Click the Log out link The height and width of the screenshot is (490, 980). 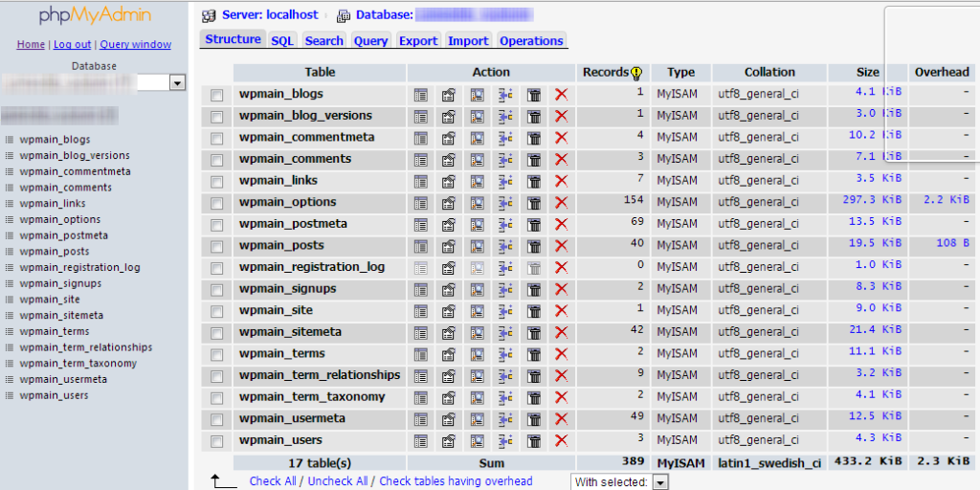pyautogui.click(x=72, y=44)
